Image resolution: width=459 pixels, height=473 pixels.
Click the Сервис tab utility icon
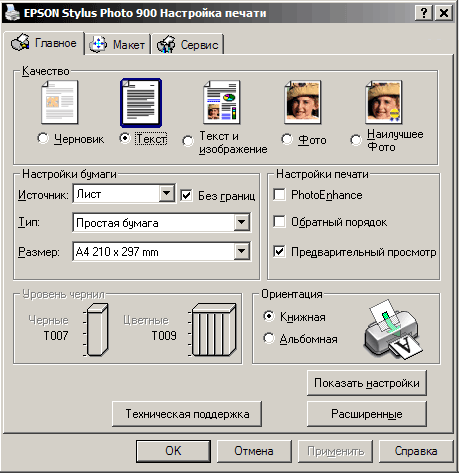[166, 44]
